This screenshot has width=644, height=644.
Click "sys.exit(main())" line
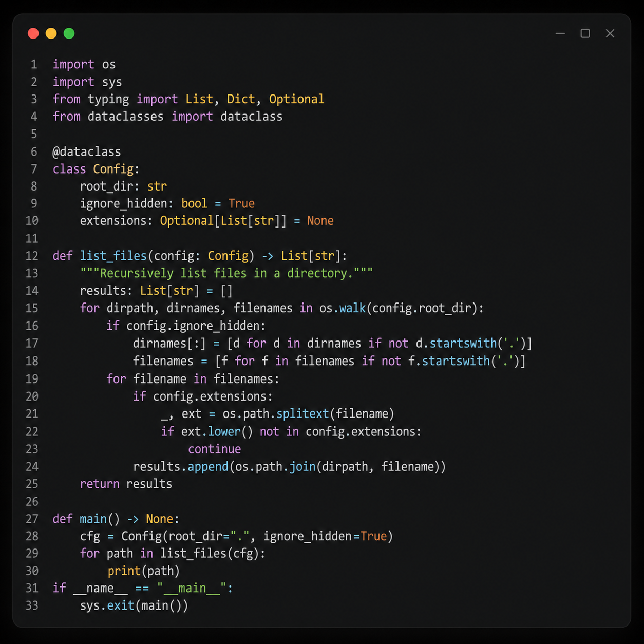tap(134, 606)
